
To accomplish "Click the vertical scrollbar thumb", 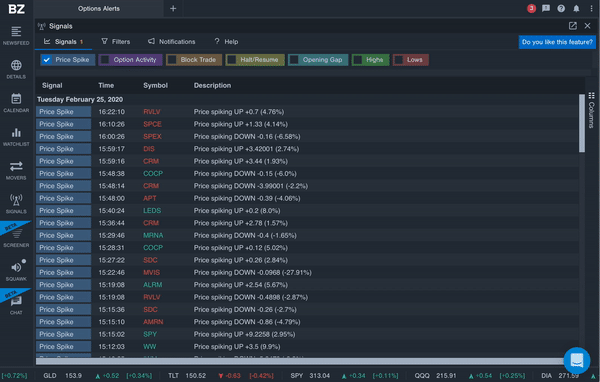I will (582, 123).
